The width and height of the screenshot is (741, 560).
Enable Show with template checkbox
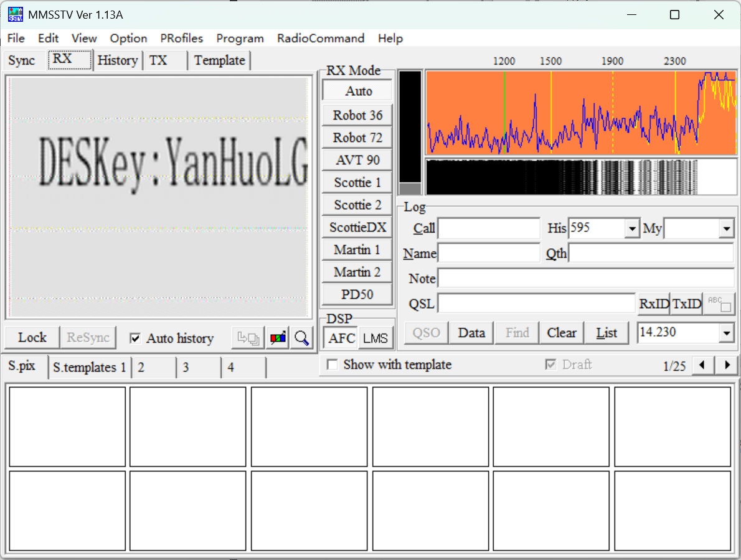[x=333, y=365]
